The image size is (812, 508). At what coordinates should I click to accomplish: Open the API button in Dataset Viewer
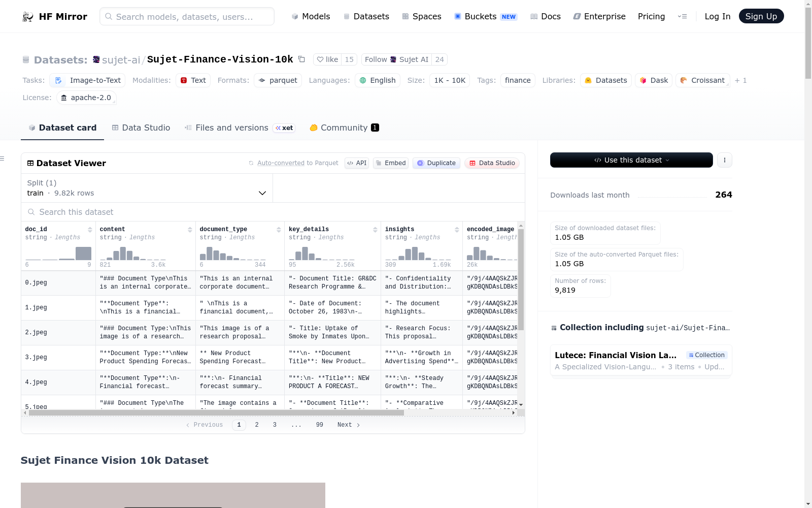pyautogui.click(x=357, y=163)
